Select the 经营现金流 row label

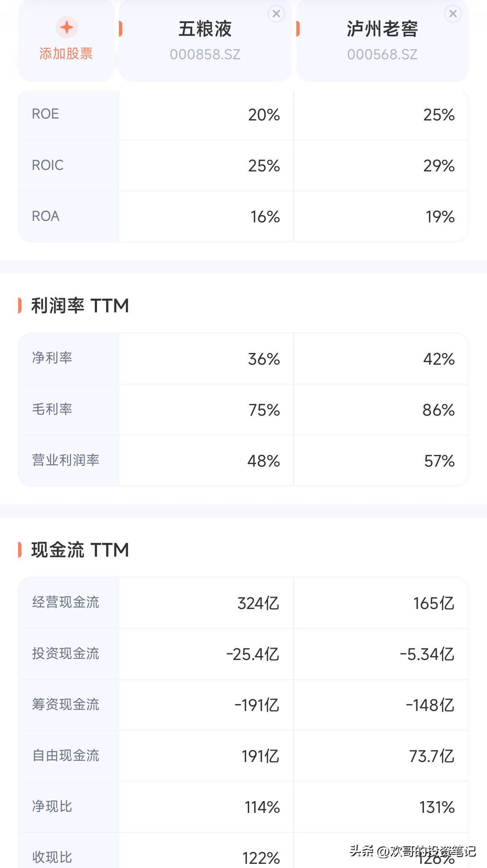pos(66,602)
